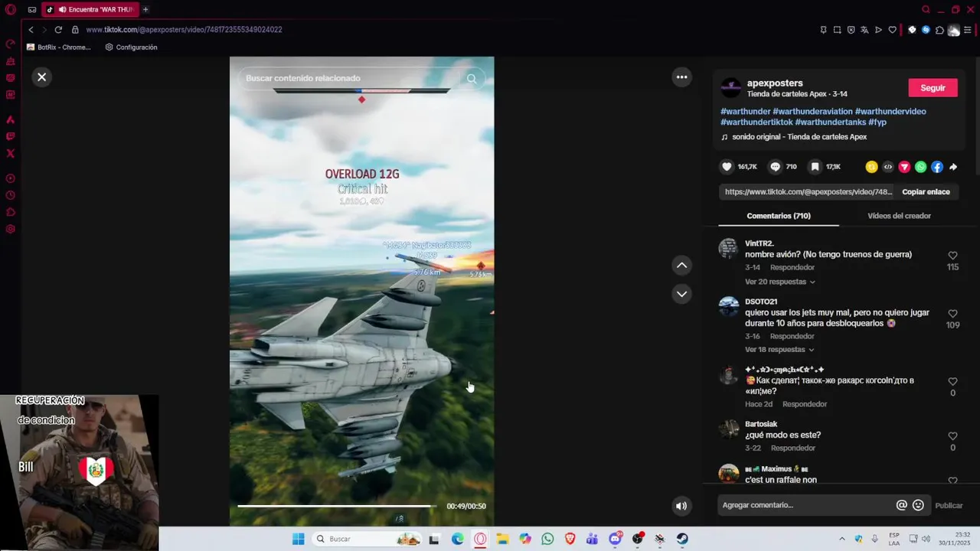Viewport: 980px width, 551px height.
Task: Share video via Facebook icon
Action: click(x=937, y=167)
